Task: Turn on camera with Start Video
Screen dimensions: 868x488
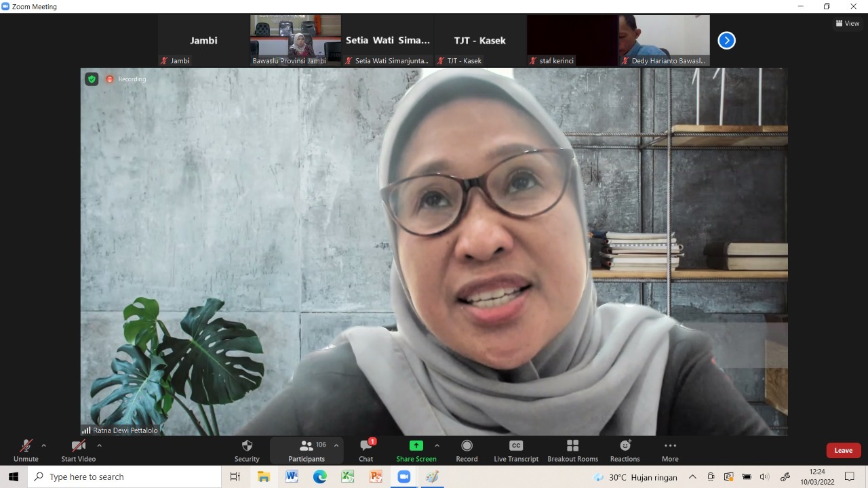Action: (x=78, y=450)
